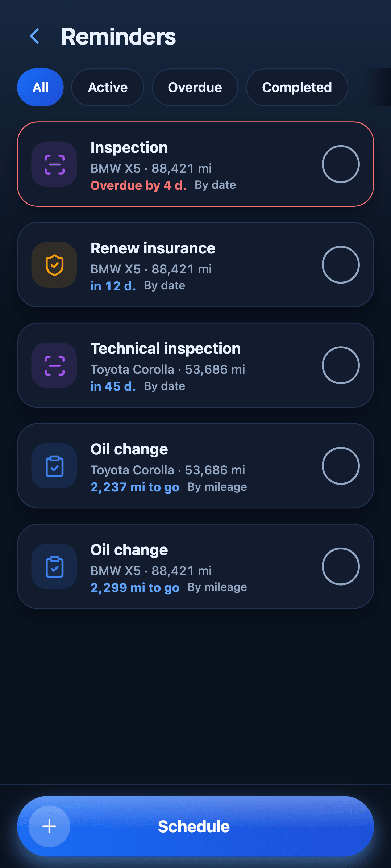The width and height of the screenshot is (391, 868).
Task: Click the plus icon in Schedule bar
Action: click(49, 826)
